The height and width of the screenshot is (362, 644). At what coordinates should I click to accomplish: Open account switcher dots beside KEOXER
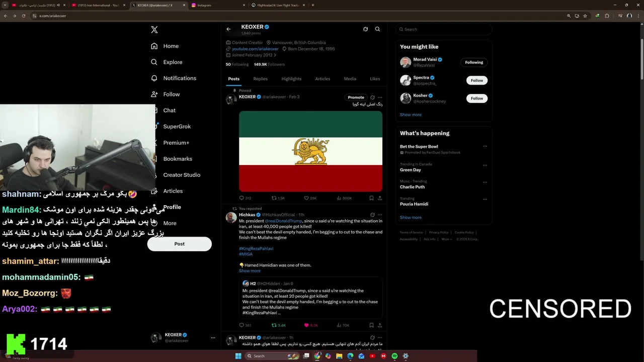tap(213, 338)
